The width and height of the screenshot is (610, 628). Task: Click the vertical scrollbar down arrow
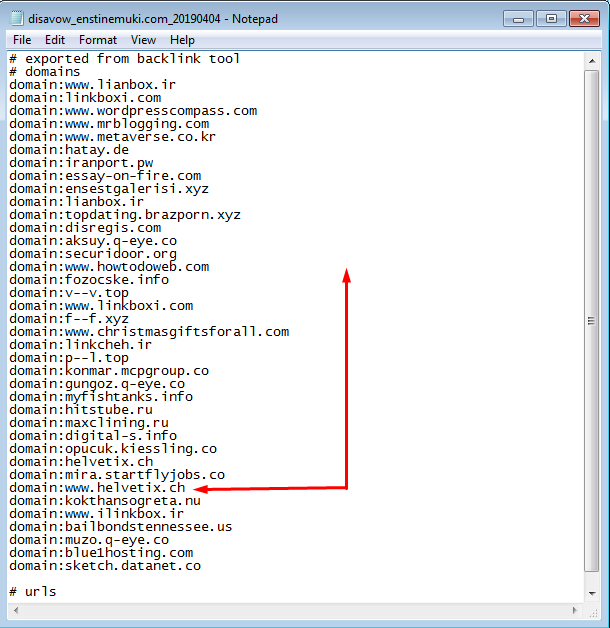click(x=592, y=594)
